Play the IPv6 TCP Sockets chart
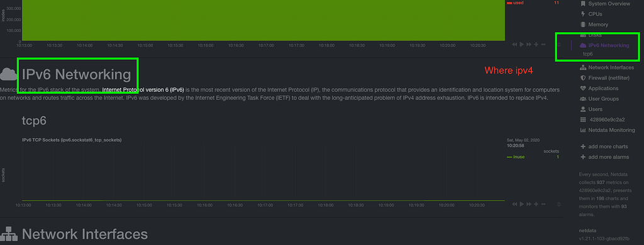Viewport: 644px width, 245px height. pos(522,204)
